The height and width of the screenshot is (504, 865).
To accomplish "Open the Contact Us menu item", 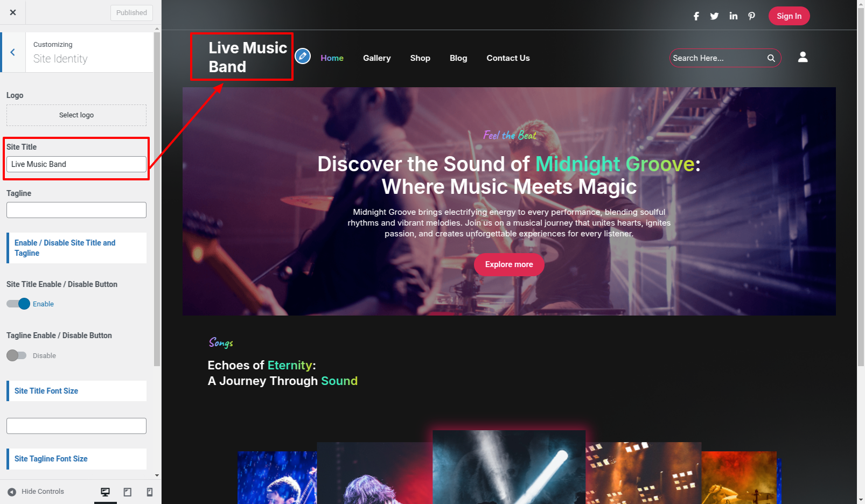I will click(508, 58).
